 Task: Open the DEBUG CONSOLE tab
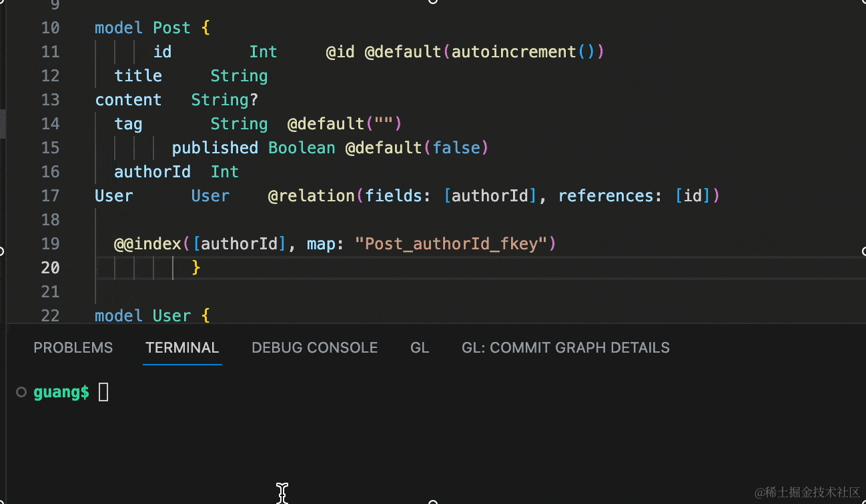tap(314, 348)
